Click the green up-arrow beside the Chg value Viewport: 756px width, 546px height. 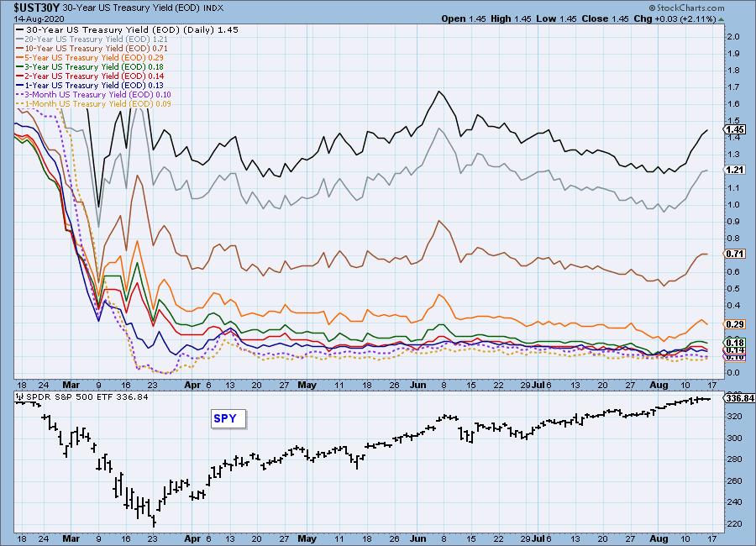(x=721, y=19)
